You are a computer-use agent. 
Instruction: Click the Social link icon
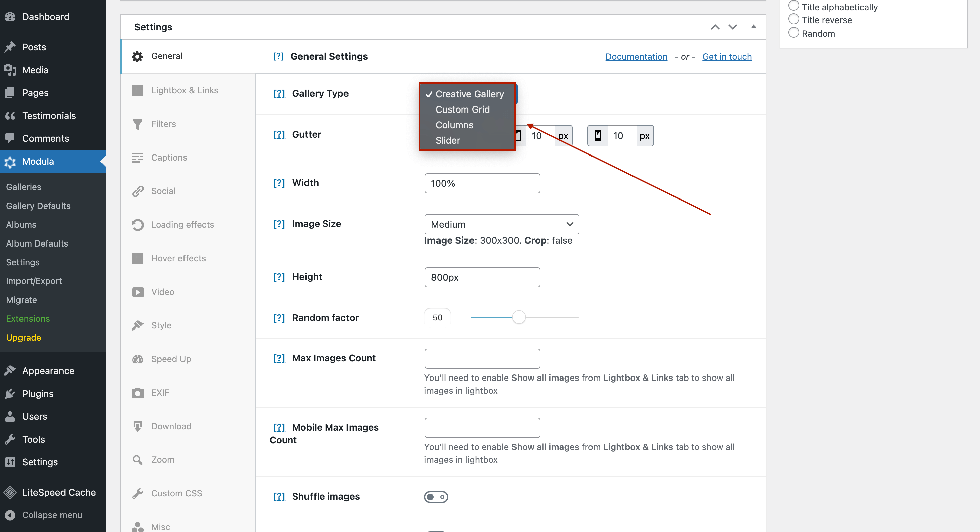tap(137, 191)
